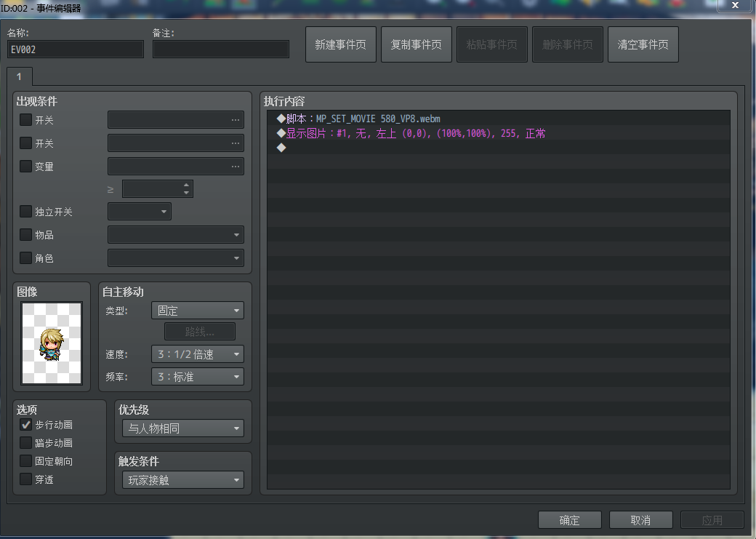Click the 路线... route button
The width and height of the screenshot is (756, 539).
pos(200,332)
